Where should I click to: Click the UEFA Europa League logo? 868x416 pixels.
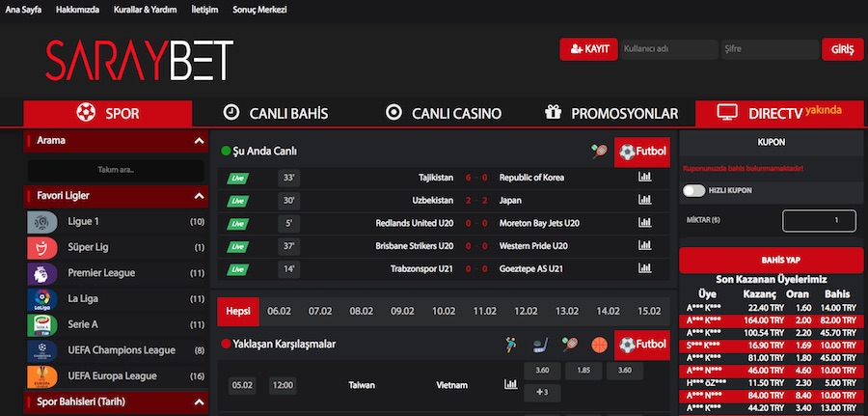point(42,376)
